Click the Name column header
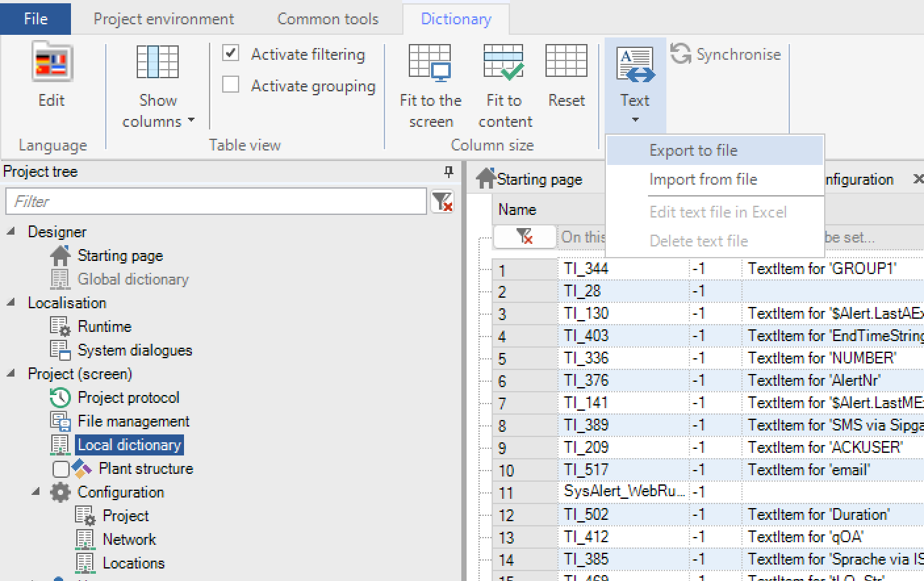The image size is (924, 581). point(517,210)
